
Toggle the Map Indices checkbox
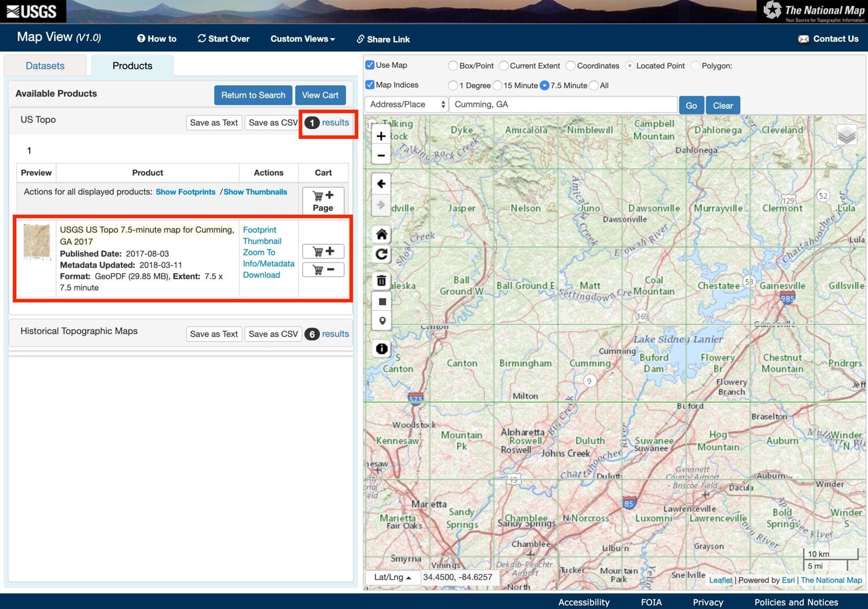pyautogui.click(x=370, y=85)
